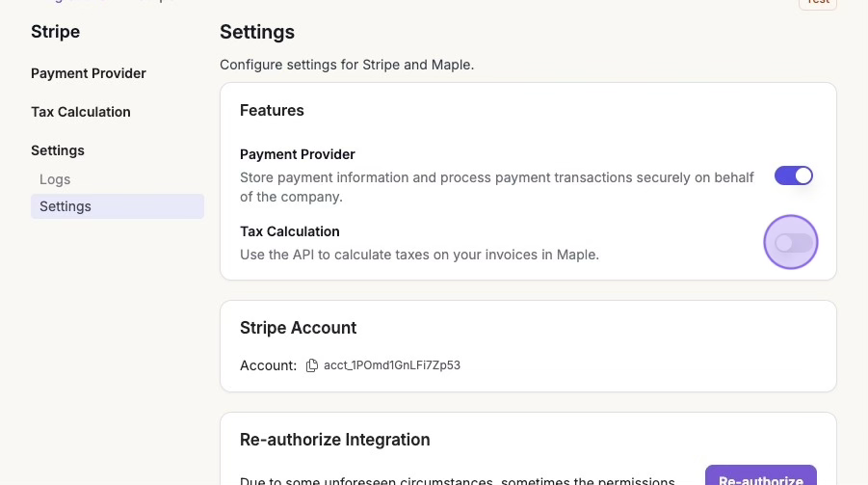
Task: Enable the Tax Calculation feature toggle
Action: (792, 243)
